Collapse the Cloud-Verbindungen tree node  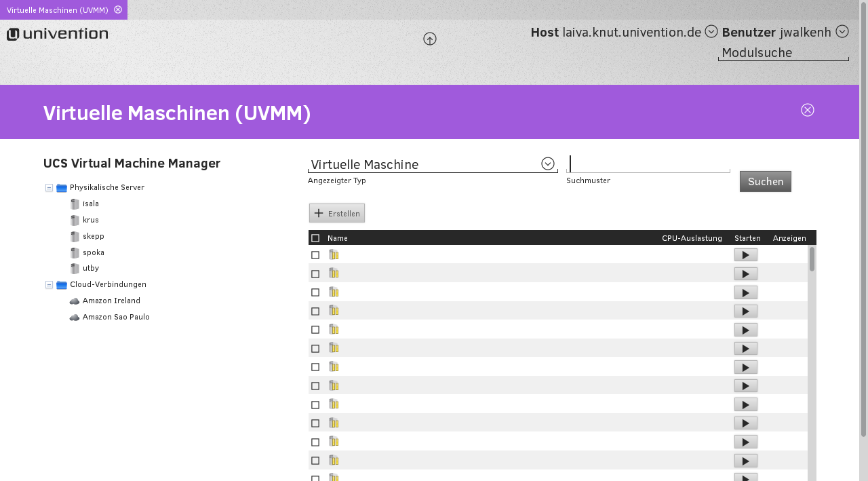point(49,285)
